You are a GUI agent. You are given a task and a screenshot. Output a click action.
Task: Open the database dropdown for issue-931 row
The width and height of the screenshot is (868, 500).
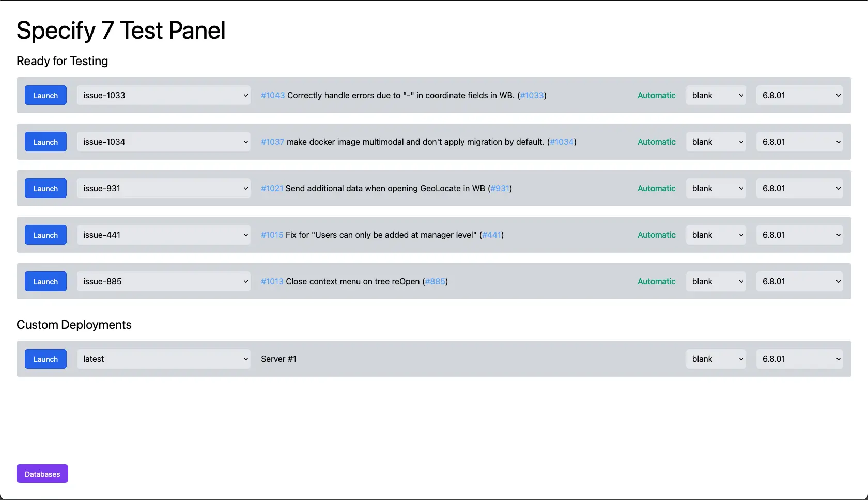pyautogui.click(x=716, y=188)
